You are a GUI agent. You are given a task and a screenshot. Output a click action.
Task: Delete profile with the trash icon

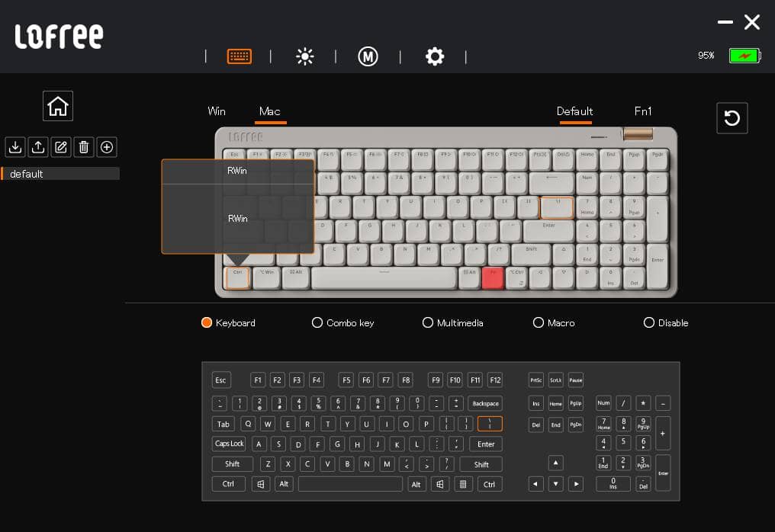click(84, 147)
